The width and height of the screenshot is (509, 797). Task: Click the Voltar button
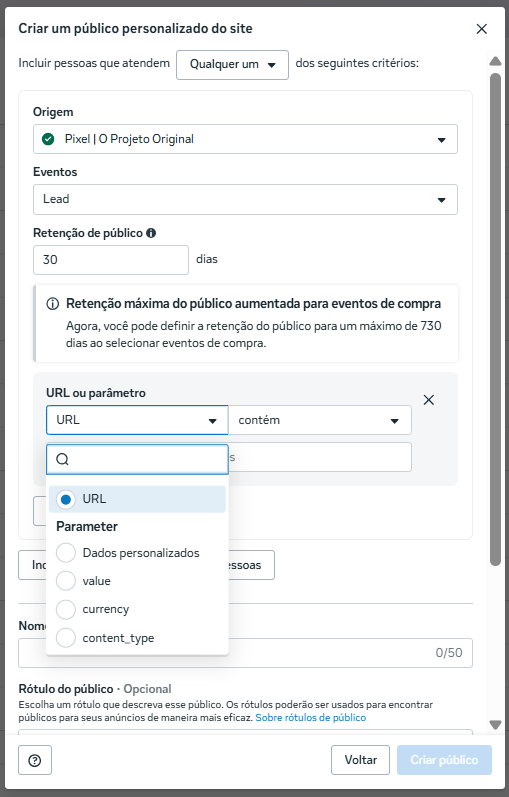pos(361,760)
